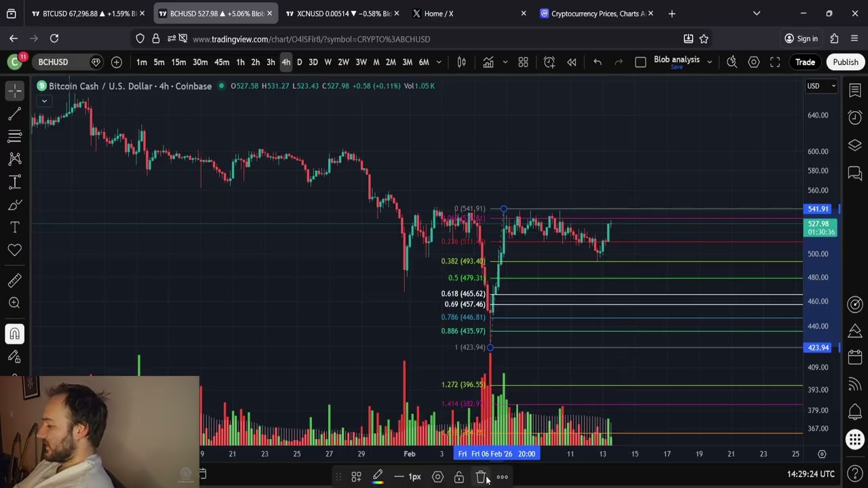The height and width of the screenshot is (488, 868).
Task: Click the Trade button
Action: pos(805,62)
